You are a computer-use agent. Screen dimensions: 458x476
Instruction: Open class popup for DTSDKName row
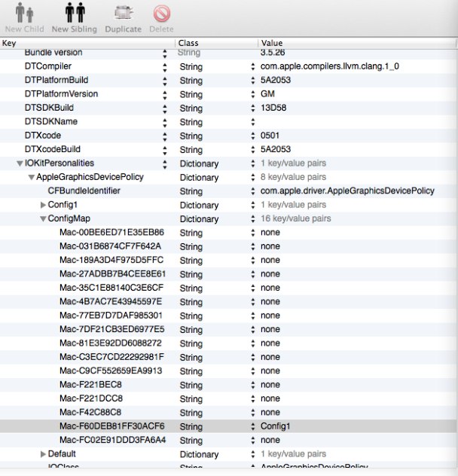click(252, 122)
